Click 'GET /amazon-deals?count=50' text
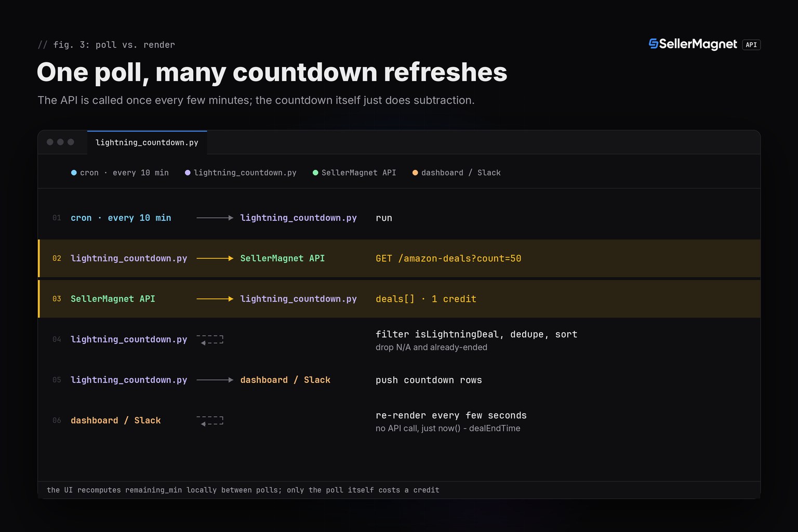Image resolution: width=798 pixels, height=532 pixels. [448, 258]
